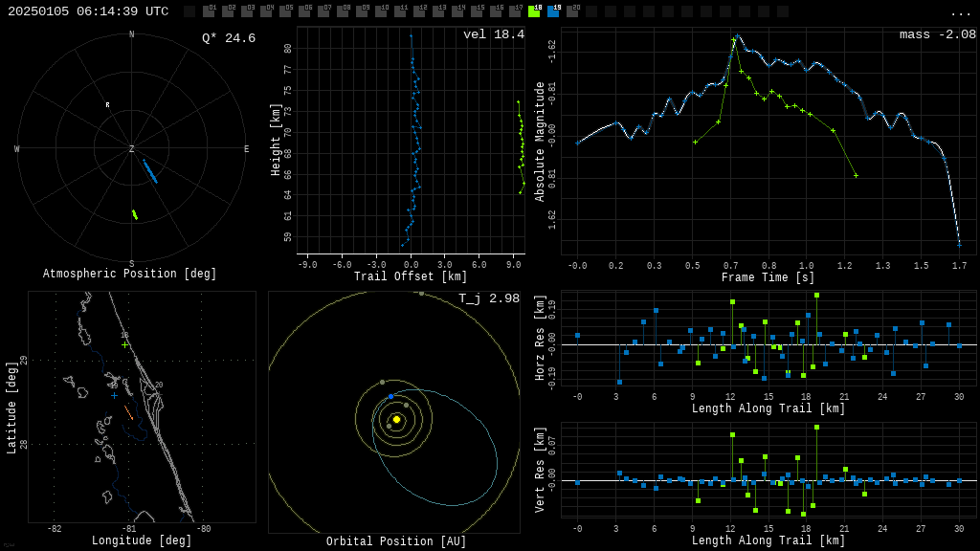Screen dimensions: 980x551
Task: Click the mass -2.08 label
Action: point(937,34)
